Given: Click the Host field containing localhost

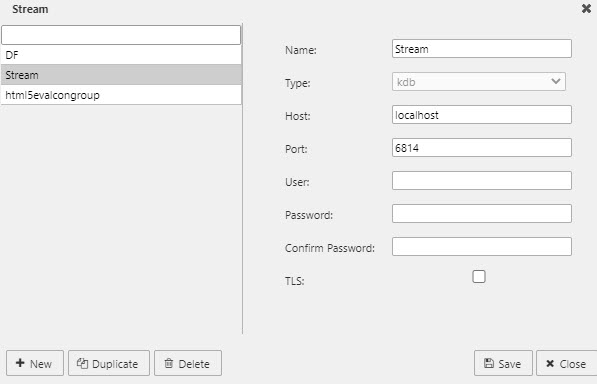Looking at the screenshot, I should click(482, 115).
